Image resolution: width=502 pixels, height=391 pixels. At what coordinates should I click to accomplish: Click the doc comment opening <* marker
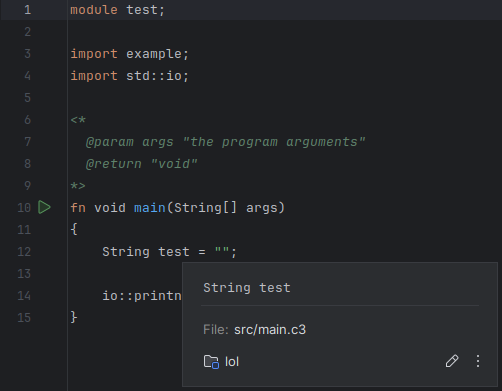pos(78,120)
